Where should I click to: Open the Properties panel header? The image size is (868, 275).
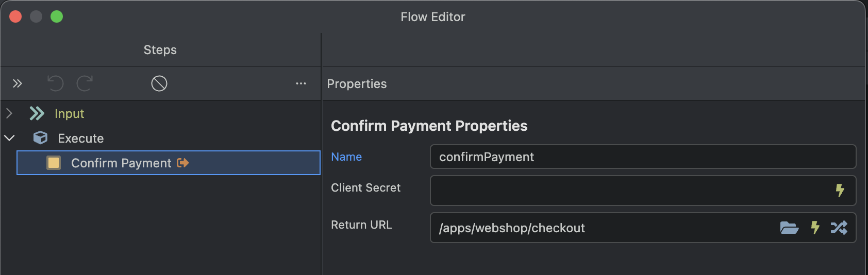tap(357, 84)
